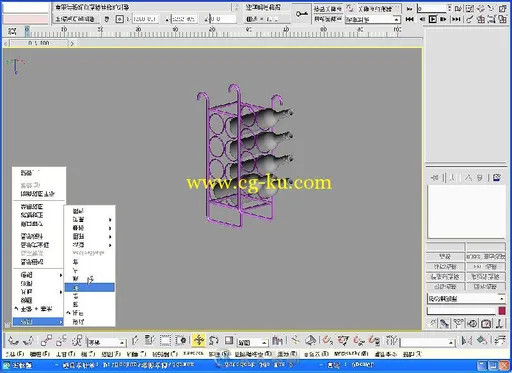512x373 pixels.
Task: Open the selection filter dropdown
Action: 107,342
